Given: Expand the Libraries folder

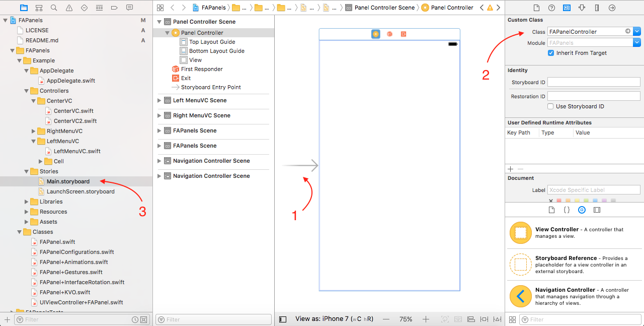Looking at the screenshot, I should pos(27,202).
